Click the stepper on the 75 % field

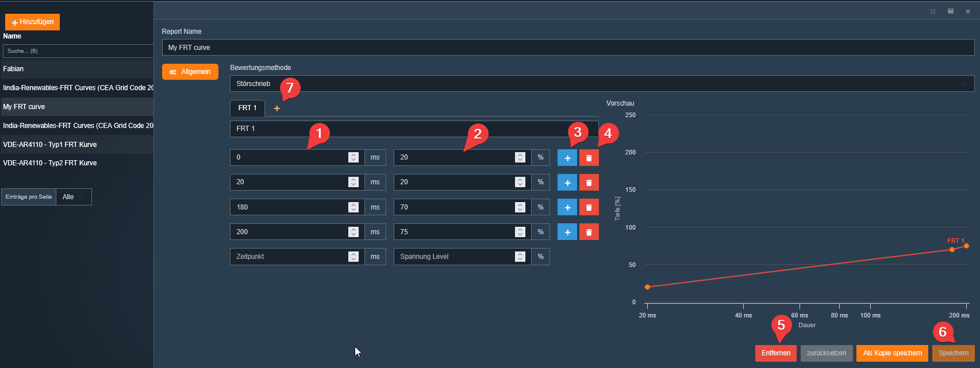520,232
